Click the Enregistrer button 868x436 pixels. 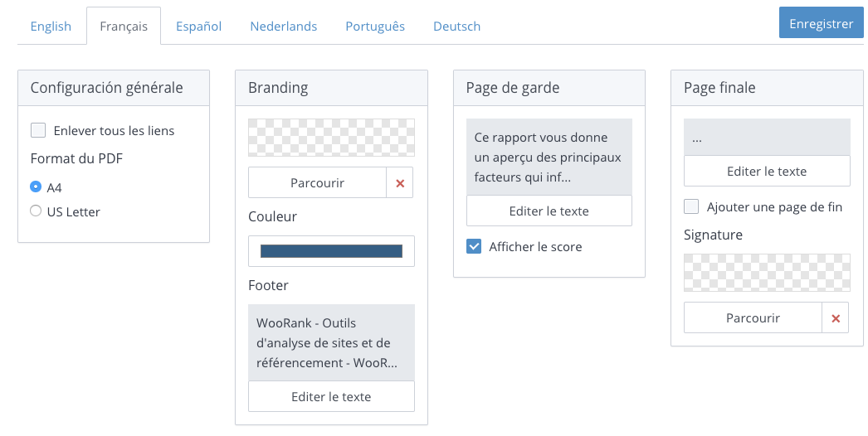click(x=821, y=24)
